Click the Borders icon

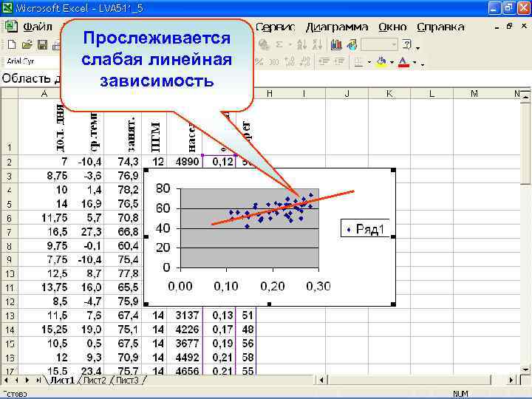[x=358, y=62]
